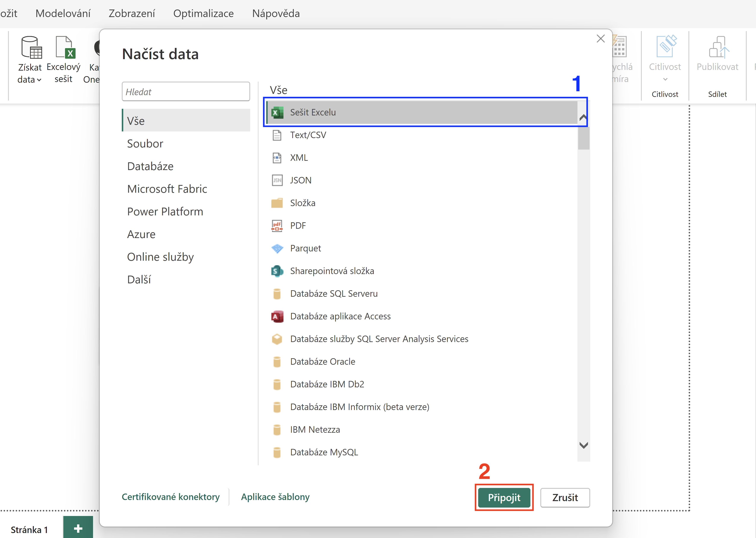Screen dimensions: 756x538
Task: Click the Oracle database cylinder icon
Action: pos(277,362)
